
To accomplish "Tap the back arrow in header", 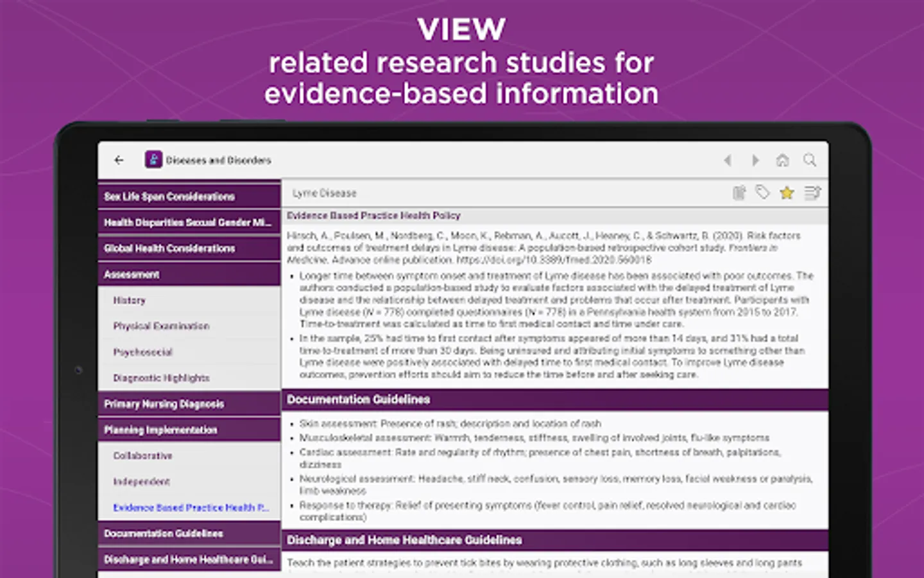I will pyautogui.click(x=119, y=160).
